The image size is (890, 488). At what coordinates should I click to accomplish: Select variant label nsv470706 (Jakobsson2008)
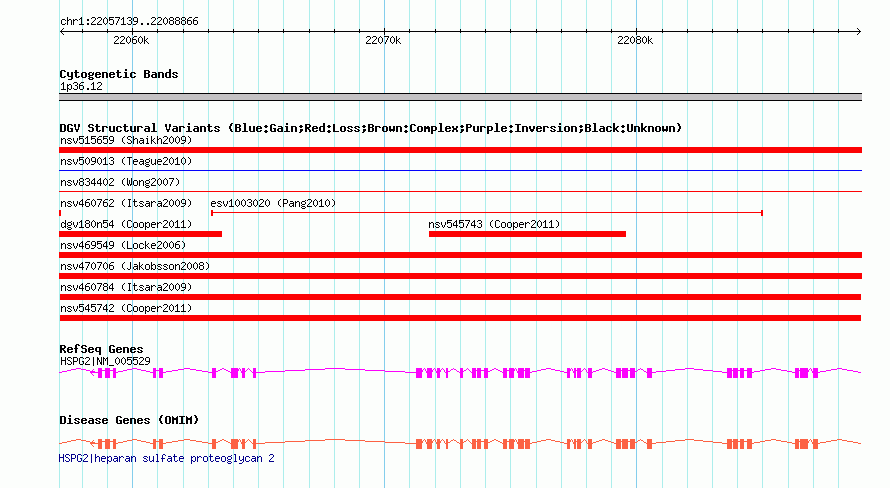(x=135, y=266)
